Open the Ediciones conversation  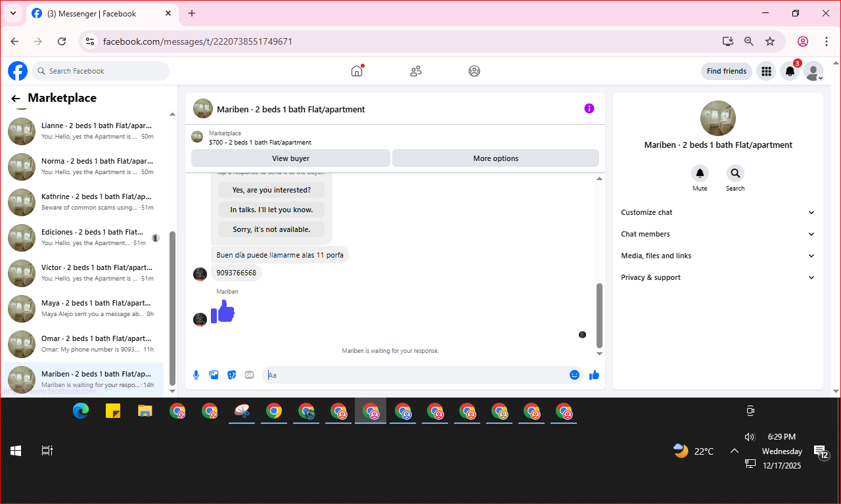[84, 237]
